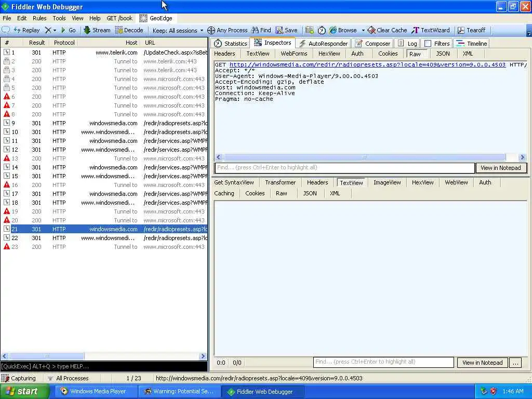Open Warning: Potential Se... taskbar window
Screen dimensions: 532x399
point(180,392)
